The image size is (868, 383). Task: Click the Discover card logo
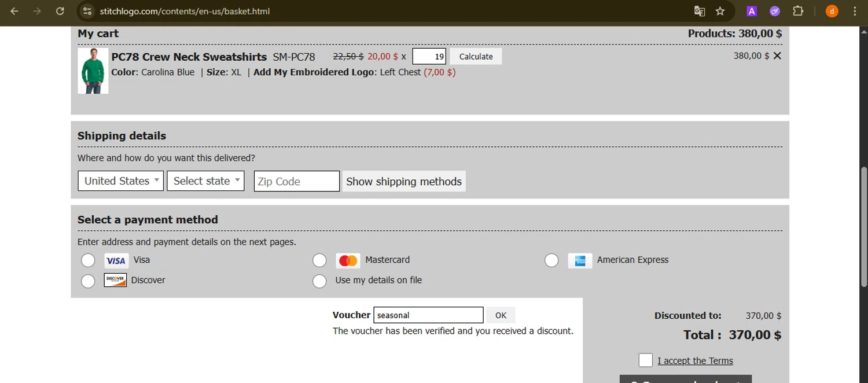pos(115,280)
